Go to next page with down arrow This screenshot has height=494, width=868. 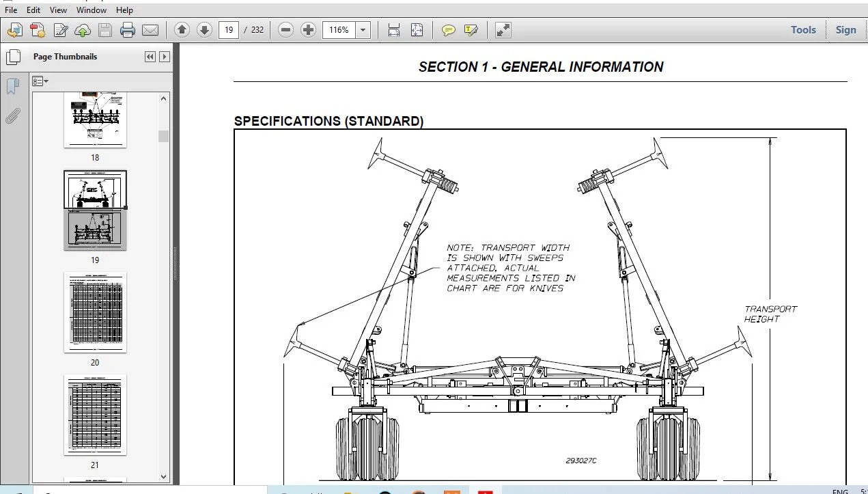click(204, 30)
